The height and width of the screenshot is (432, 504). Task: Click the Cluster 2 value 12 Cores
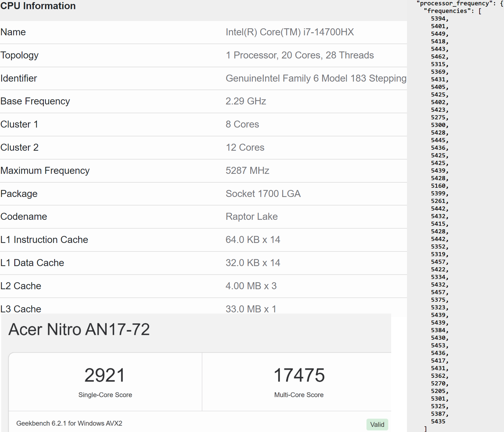245,147
